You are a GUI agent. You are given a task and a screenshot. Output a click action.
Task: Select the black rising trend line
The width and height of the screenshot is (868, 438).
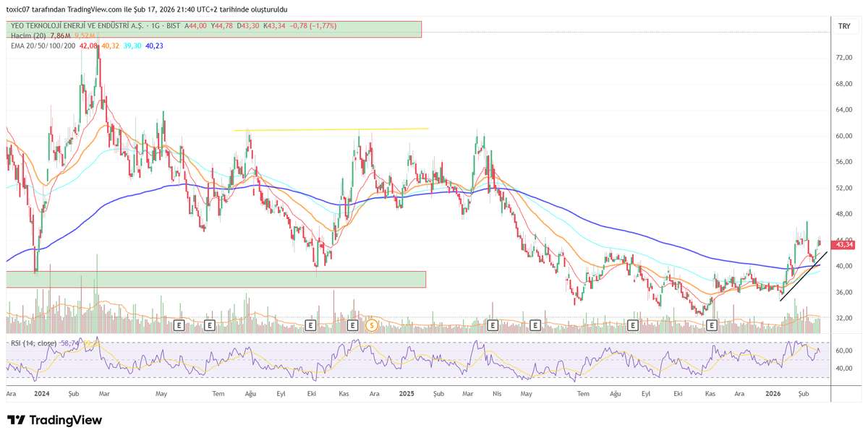803,276
